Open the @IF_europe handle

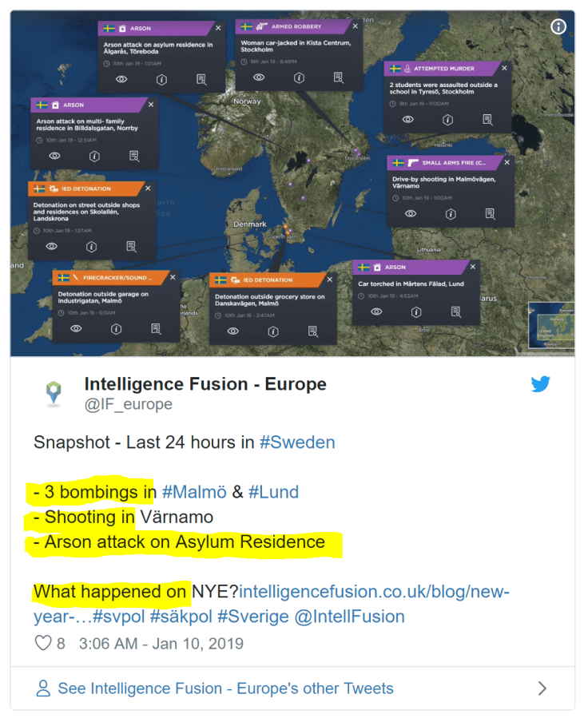(x=129, y=404)
